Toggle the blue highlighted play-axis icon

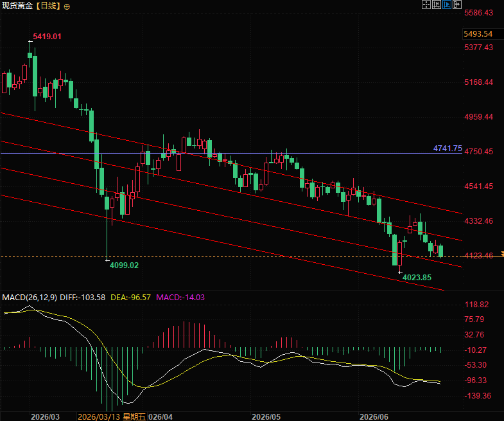coord(447,4)
